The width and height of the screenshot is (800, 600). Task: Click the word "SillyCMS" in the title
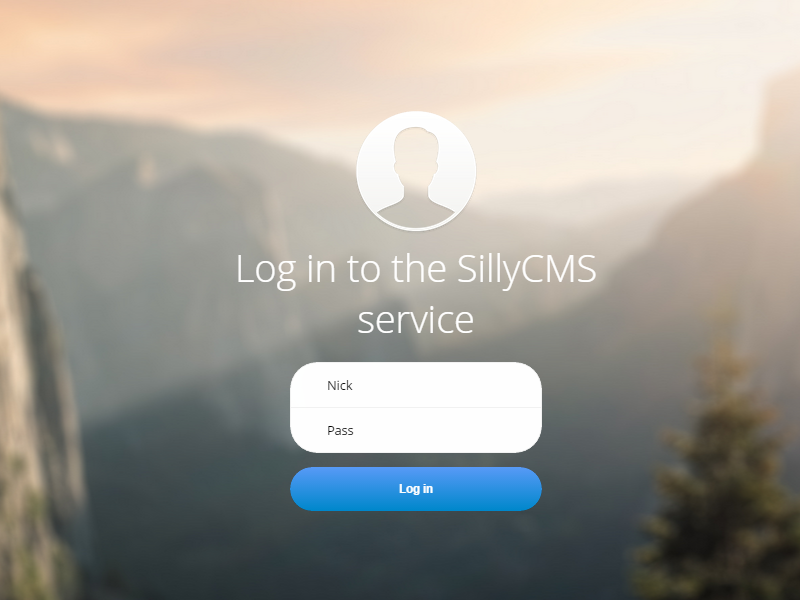point(527,269)
